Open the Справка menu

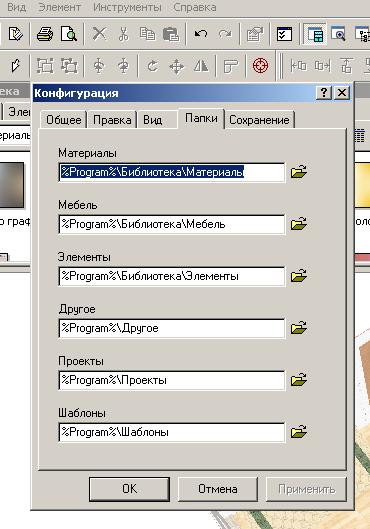click(195, 7)
